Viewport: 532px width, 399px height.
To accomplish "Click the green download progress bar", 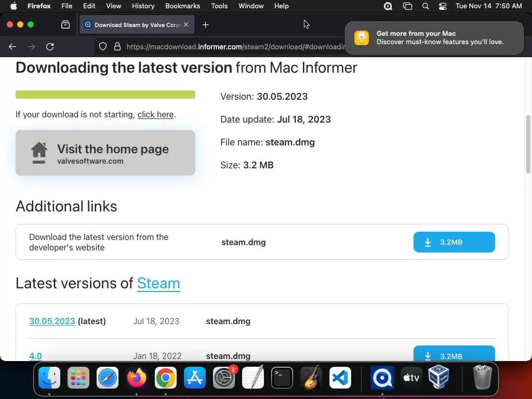I will 105,95.
